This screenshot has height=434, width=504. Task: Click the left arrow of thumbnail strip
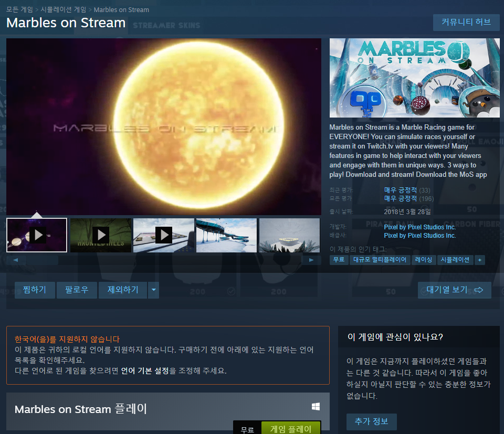click(x=16, y=260)
